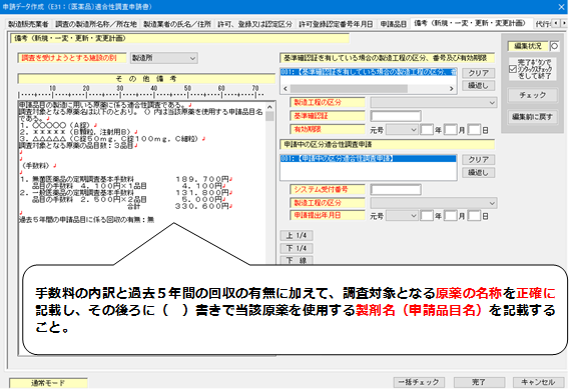
Task: Go to 許可登録認定番号年月日 tab
Action: click(x=336, y=24)
